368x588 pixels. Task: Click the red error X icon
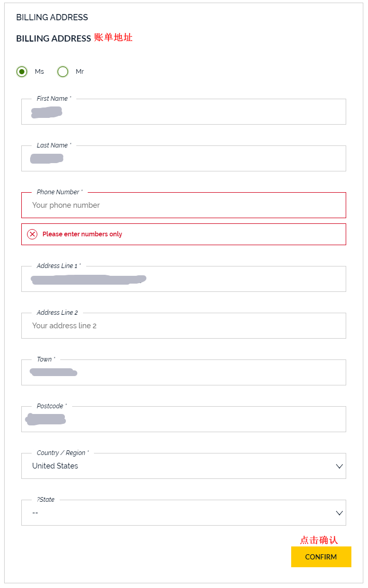[x=32, y=234]
